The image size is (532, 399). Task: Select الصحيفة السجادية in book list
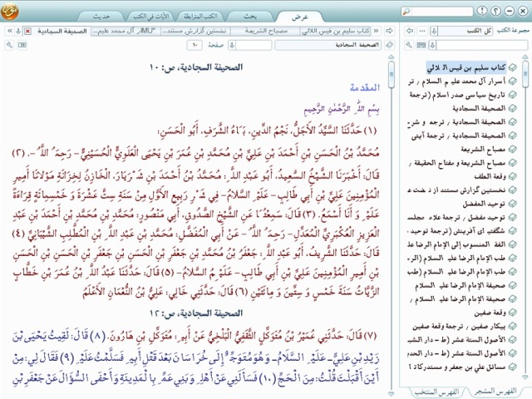coord(479,109)
